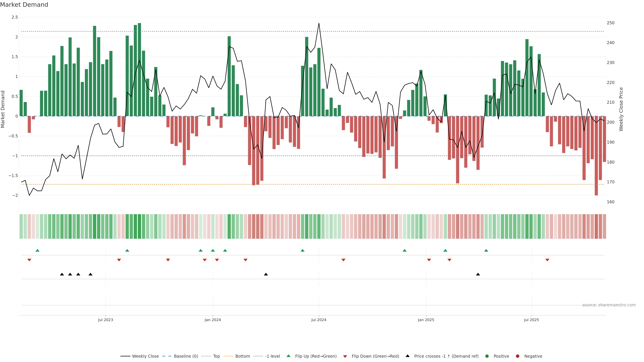
Task: Click the green Flip Up legend triangle
Action: tap(288, 356)
